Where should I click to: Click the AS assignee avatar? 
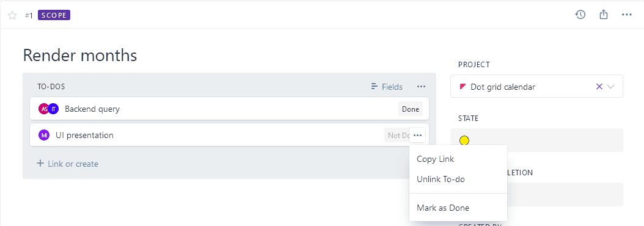point(43,109)
